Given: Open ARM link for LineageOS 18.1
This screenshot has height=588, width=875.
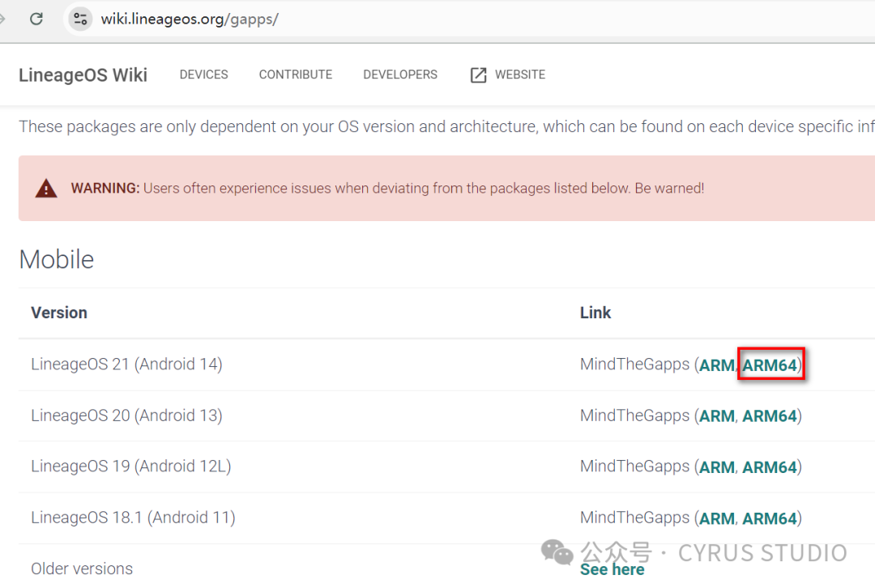Looking at the screenshot, I should [x=717, y=518].
